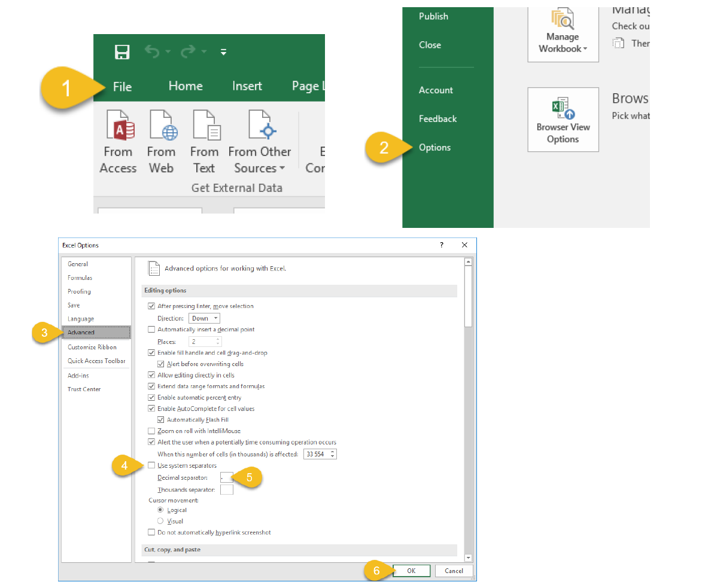Viewport: 705px width, 588px height.
Task: Click the From Access database icon
Action: point(120,125)
